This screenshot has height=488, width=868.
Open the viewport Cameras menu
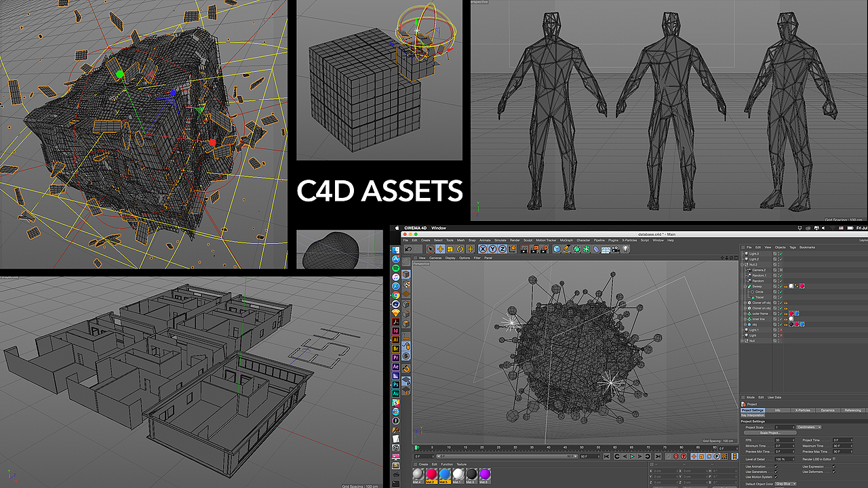tap(435, 258)
